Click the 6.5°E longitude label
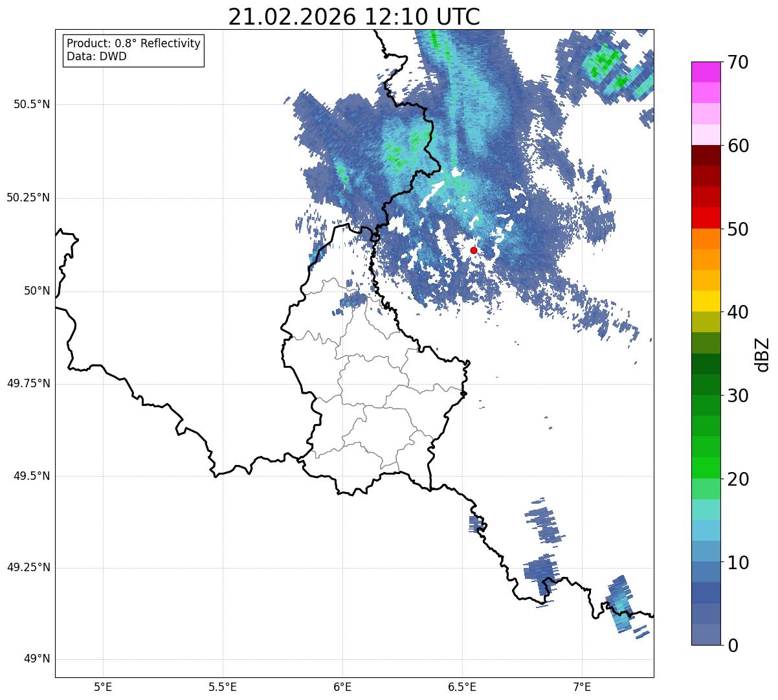This screenshot has height=700, width=778. coord(462,687)
